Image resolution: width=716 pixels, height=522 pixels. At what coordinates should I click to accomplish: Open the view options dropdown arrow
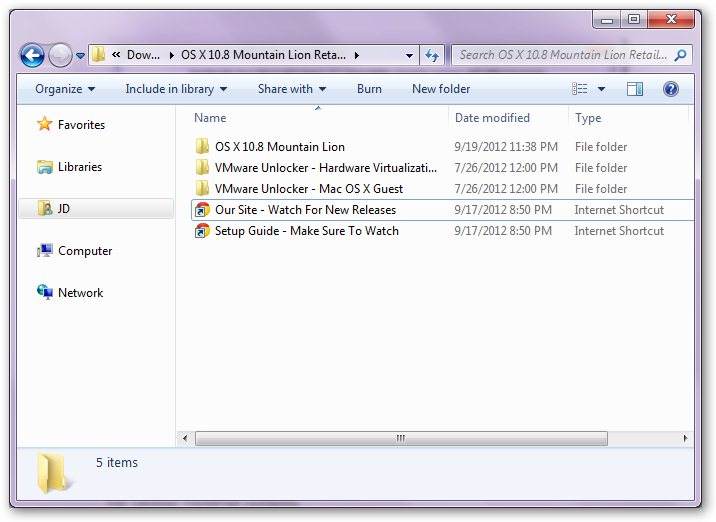(x=601, y=89)
